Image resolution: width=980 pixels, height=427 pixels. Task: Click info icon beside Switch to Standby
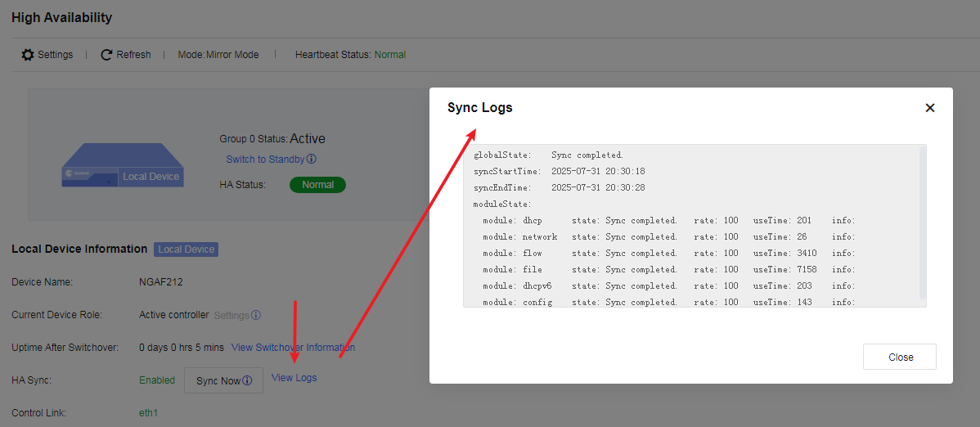(311, 159)
